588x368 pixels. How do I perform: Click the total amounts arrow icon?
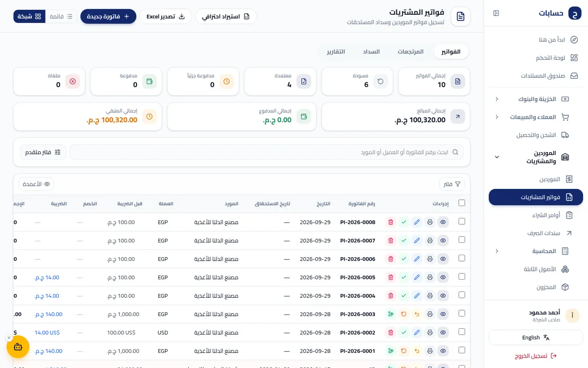pos(458,117)
